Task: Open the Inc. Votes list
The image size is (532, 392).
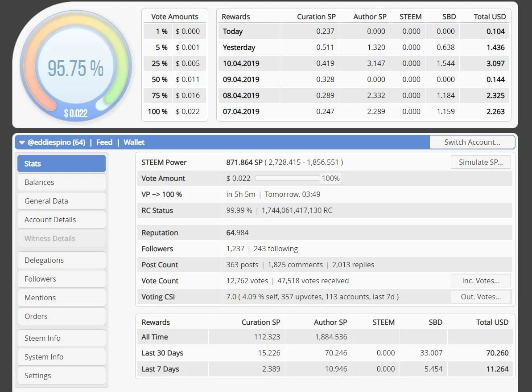Action: 480,281
